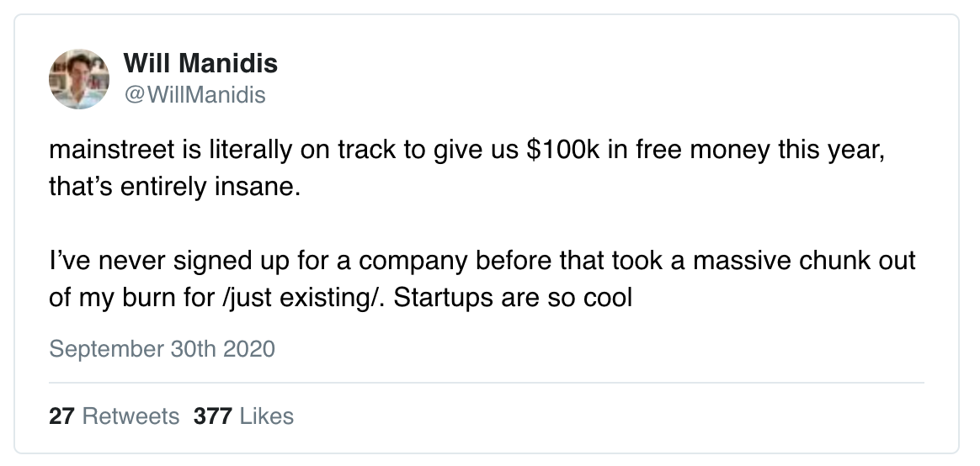Open the Will Manidis display name
980x466 pixels.
(200, 63)
